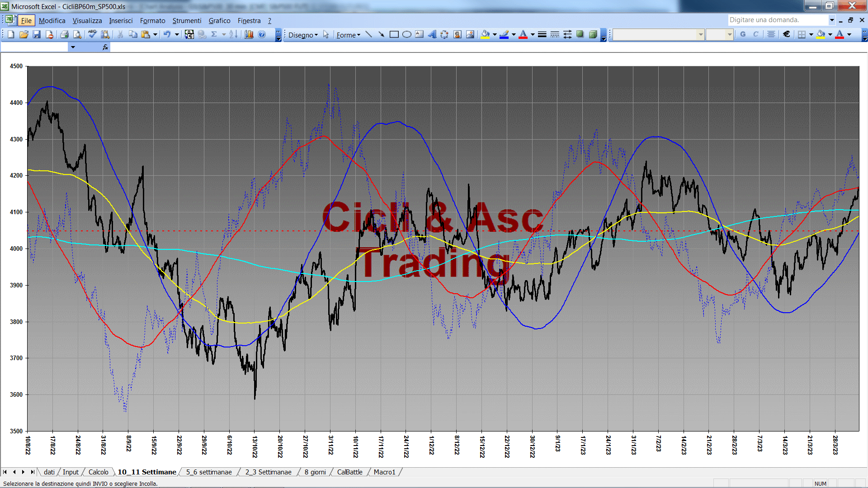Switch to the 5_6 settimanae sheet tab
This screenshot has width=868, height=488.
point(209,472)
